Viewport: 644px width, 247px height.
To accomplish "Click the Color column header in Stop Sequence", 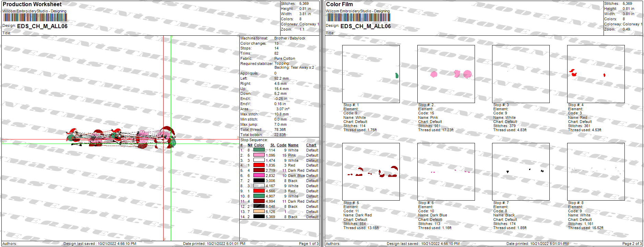I will tap(259, 145).
